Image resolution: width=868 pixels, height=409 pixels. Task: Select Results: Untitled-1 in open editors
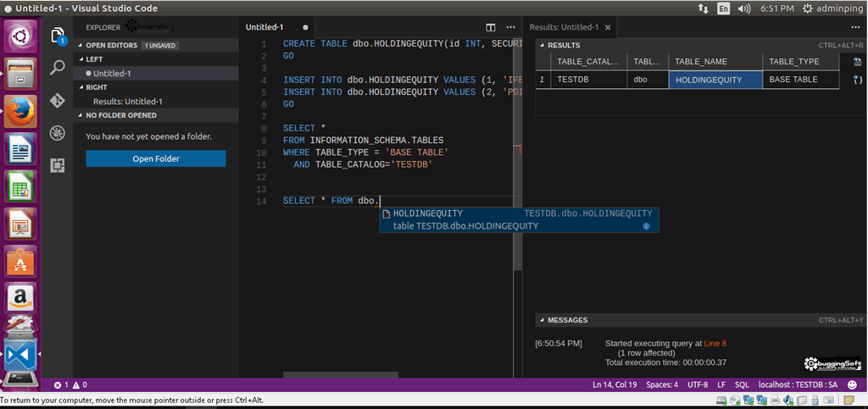pyautogui.click(x=156, y=102)
